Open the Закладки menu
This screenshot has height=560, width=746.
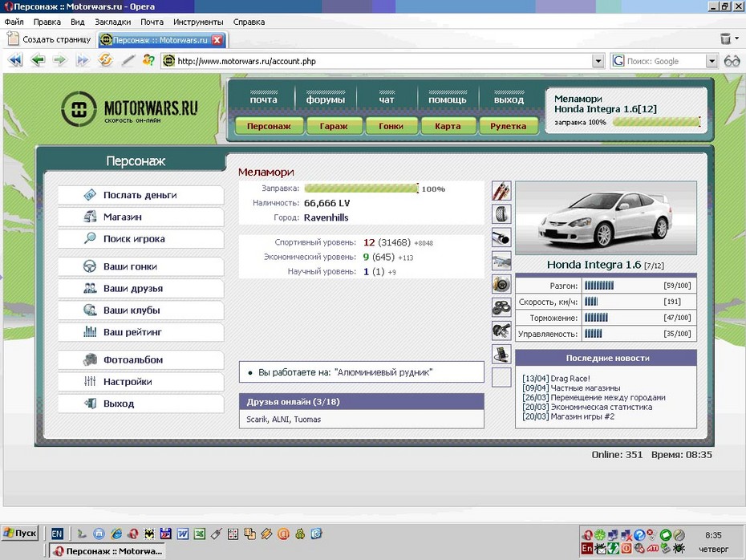tap(113, 22)
